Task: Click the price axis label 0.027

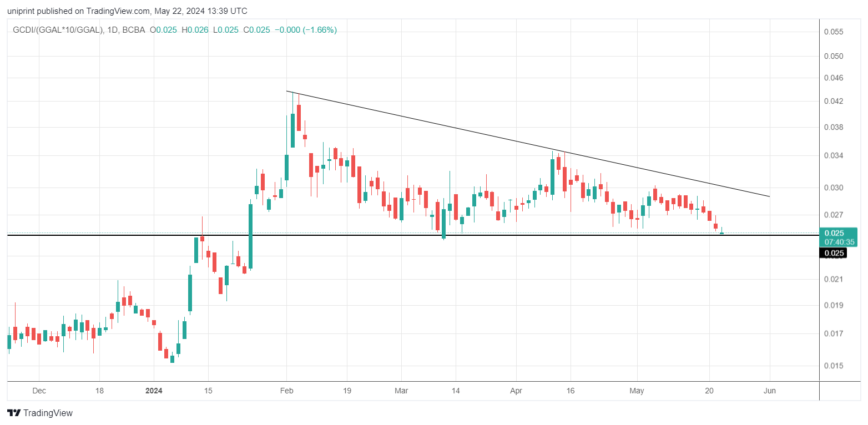Action: pyautogui.click(x=834, y=215)
